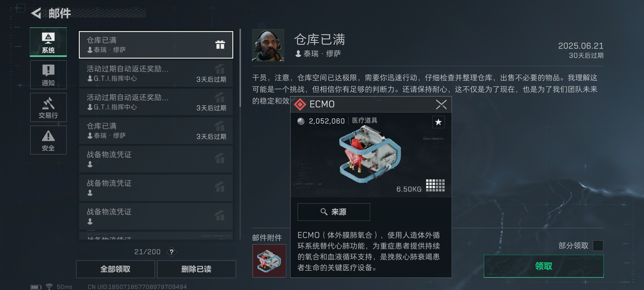Click the ECMO attachment thumbnail
This screenshot has width=644, height=290.
pos(269,261)
